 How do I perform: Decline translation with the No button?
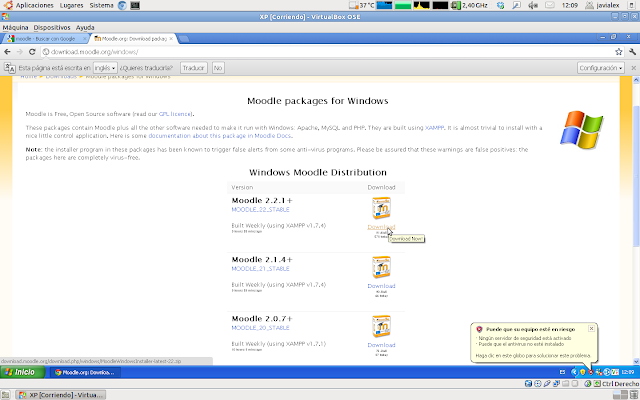pyautogui.click(x=218, y=68)
